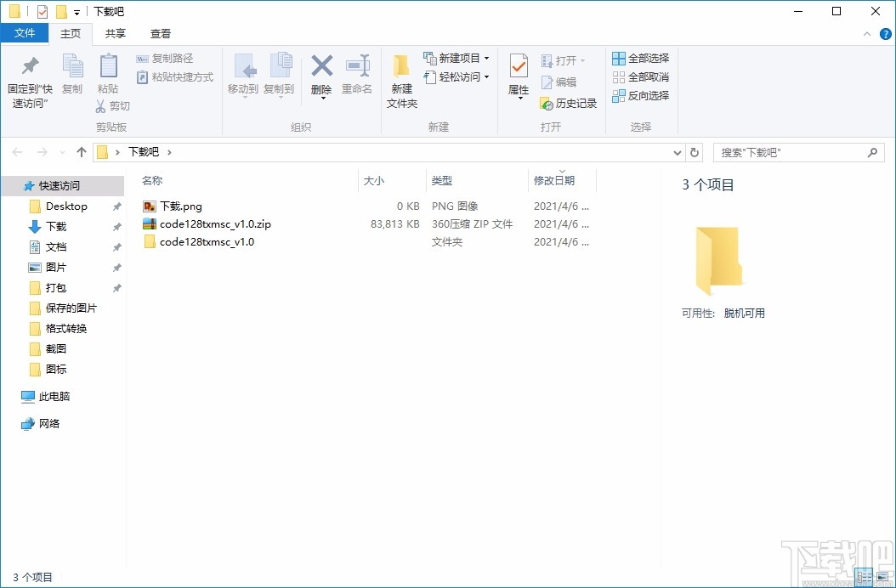Image resolution: width=896 pixels, height=588 pixels.
Task: Select all items with 全部选择
Action: pyautogui.click(x=639, y=58)
